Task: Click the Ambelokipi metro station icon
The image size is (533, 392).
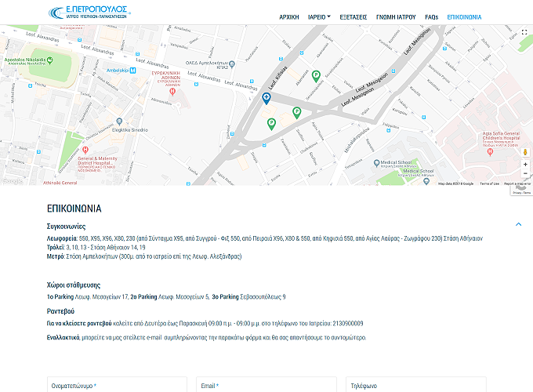Action: pos(133,71)
